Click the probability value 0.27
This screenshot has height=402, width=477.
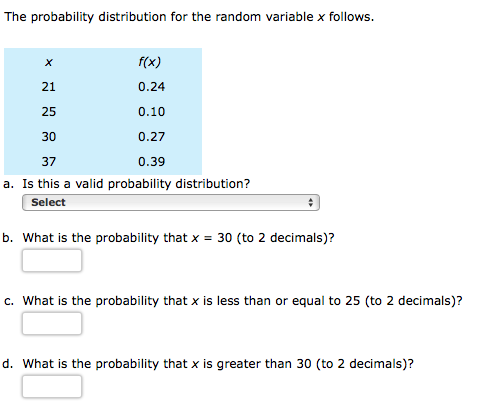tap(151, 137)
